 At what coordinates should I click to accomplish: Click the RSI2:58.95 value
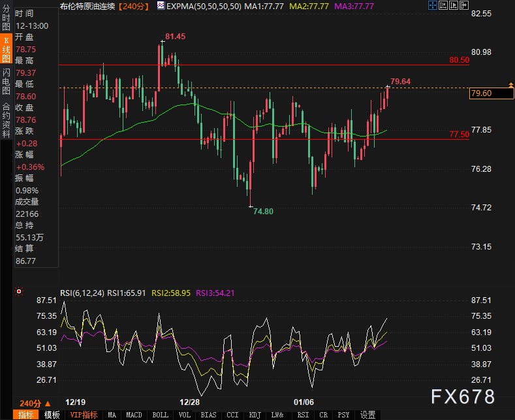(x=171, y=293)
